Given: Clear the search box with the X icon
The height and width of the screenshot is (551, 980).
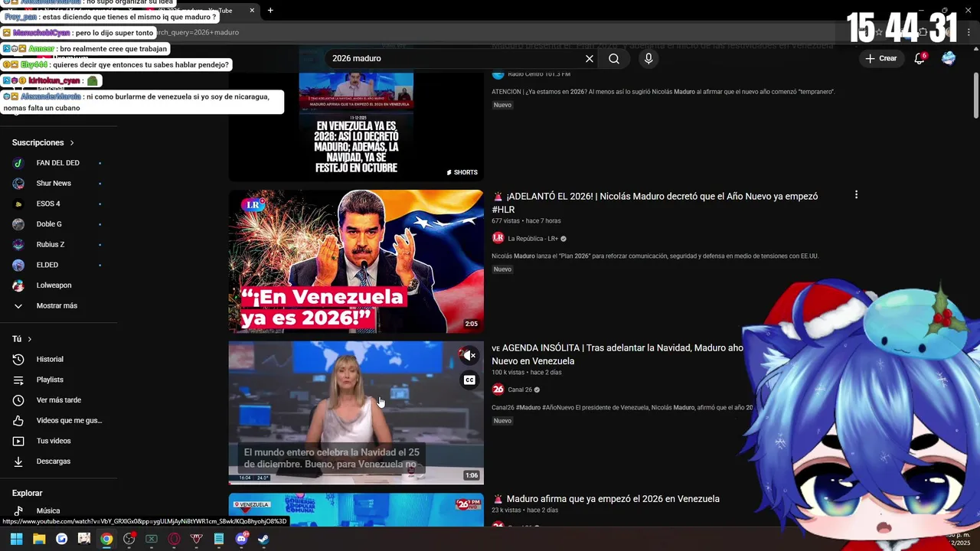Looking at the screenshot, I should click(590, 59).
